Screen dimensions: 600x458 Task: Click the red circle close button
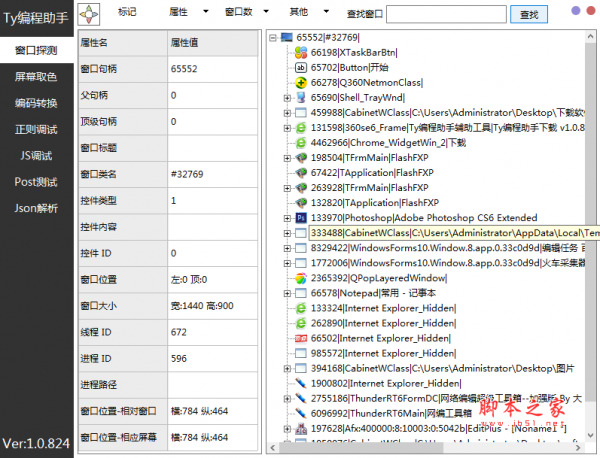click(591, 10)
